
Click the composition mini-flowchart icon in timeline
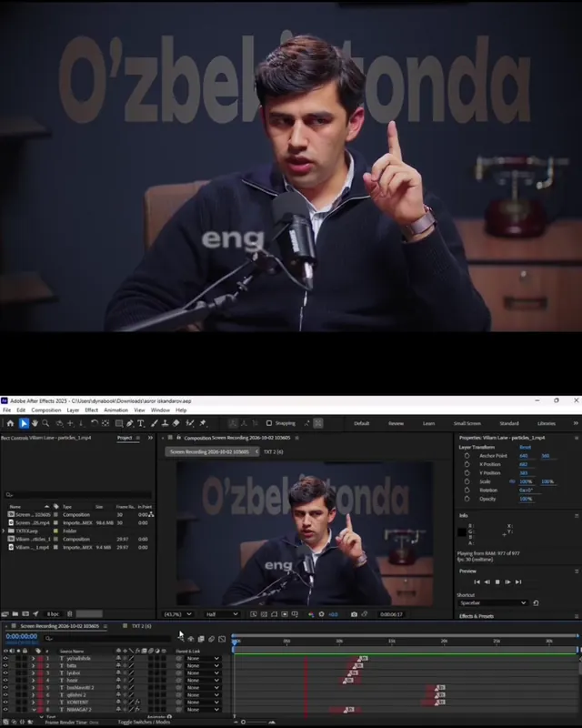[181, 639]
